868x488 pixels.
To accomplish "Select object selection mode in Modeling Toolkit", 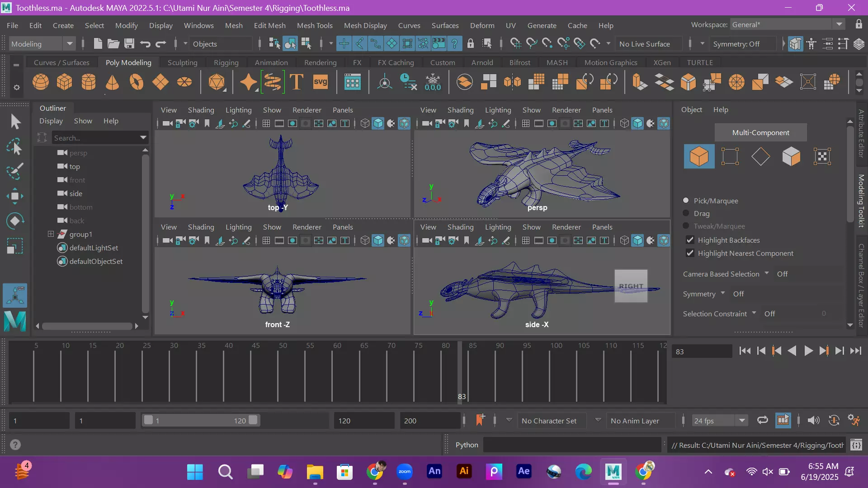I will click(x=699, y=156).
